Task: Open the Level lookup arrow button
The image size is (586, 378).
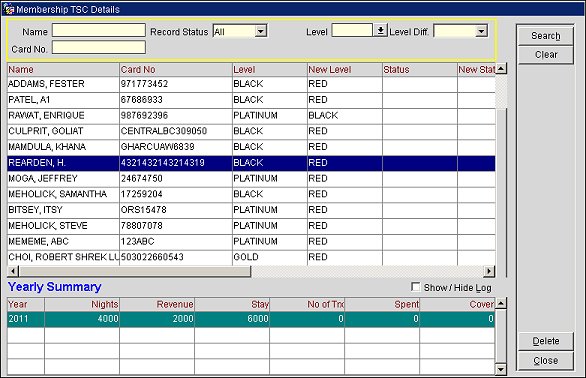Action: 380,31
